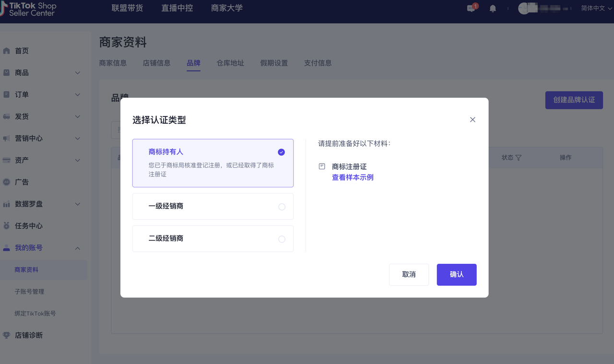Collapse the 我的账号 sidebar section
The image size is (614, 364).
(78, 248)
